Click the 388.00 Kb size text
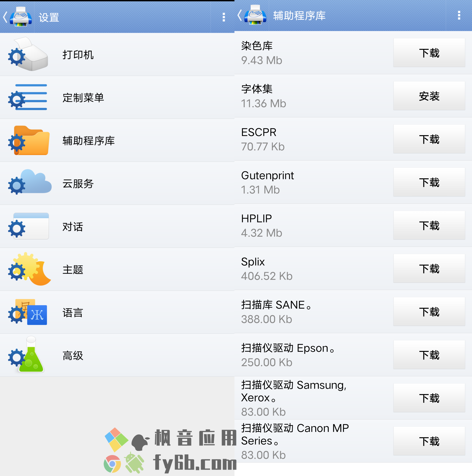The height and width of the screenshot is (476, 472). (x=267, y=319)
